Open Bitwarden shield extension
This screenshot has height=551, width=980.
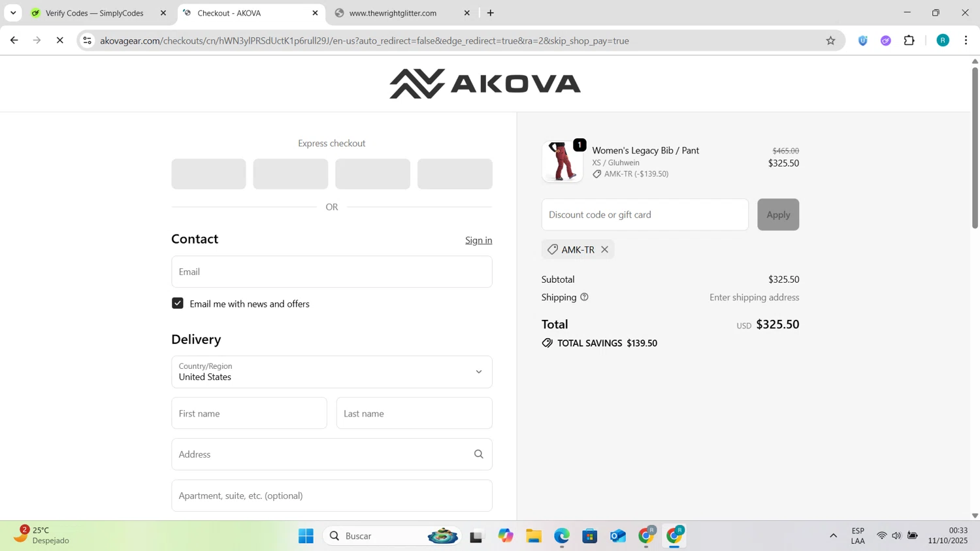click(x=863, y=40)
